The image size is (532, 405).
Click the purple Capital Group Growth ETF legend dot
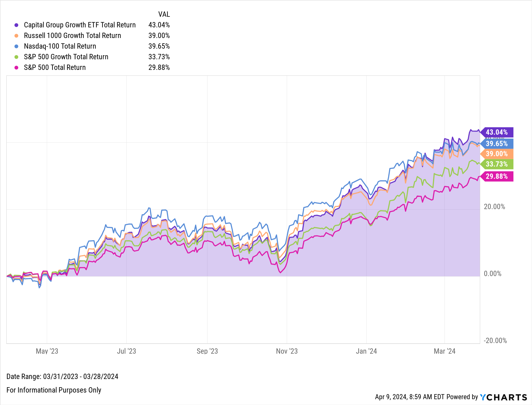coord(16,25)
